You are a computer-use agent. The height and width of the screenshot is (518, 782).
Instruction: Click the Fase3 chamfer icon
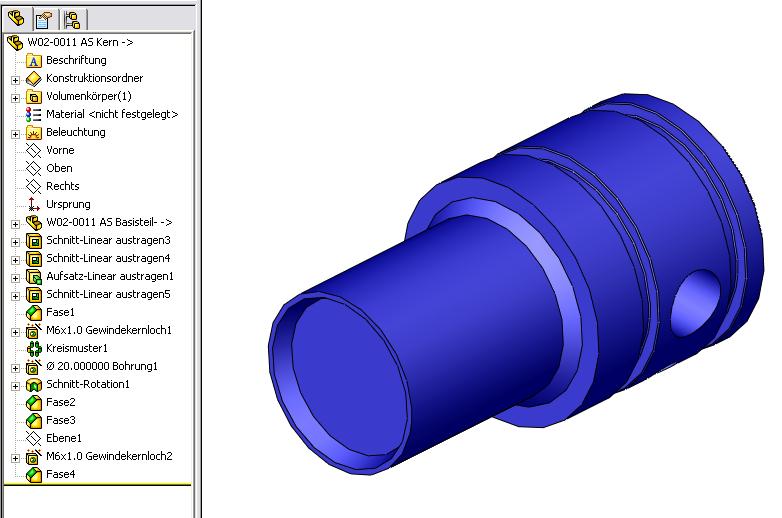coord(33,420)
